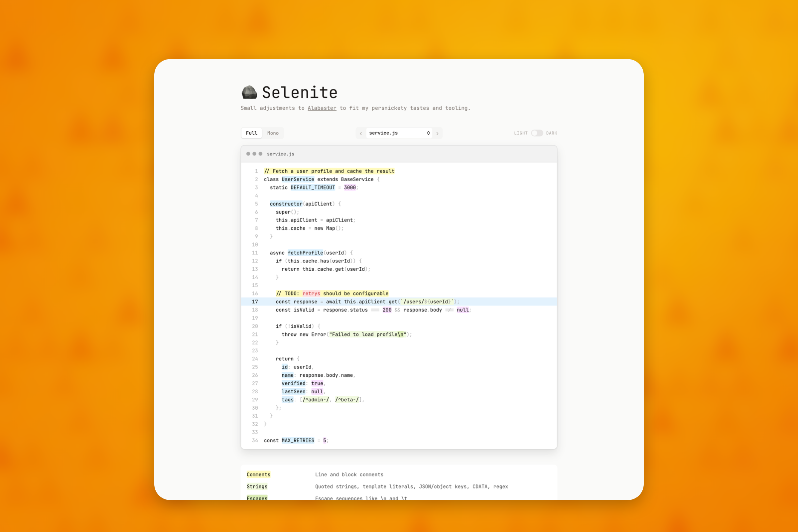798x532 pixels.
Task: Click the fetchProfile method name
Action: pos(305,253)
